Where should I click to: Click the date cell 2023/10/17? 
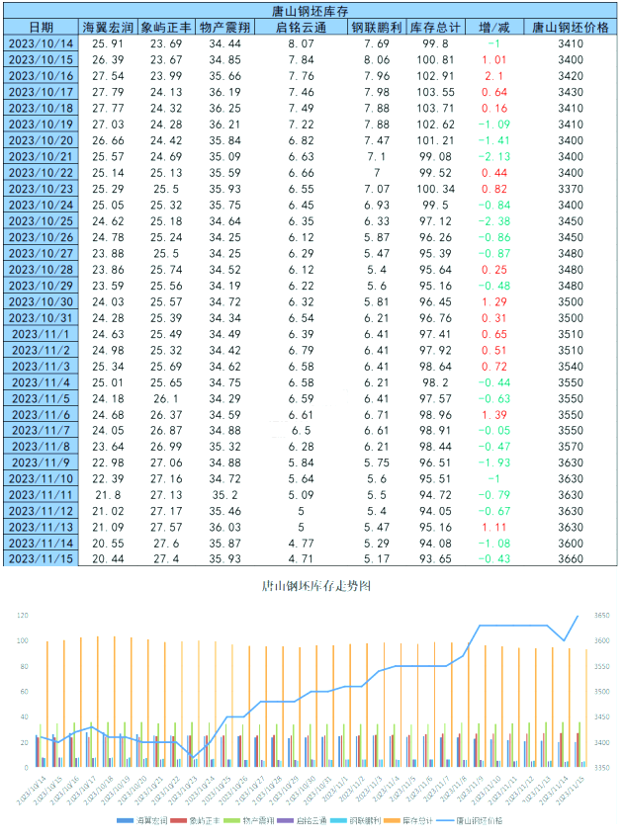[x=42, y=92]
